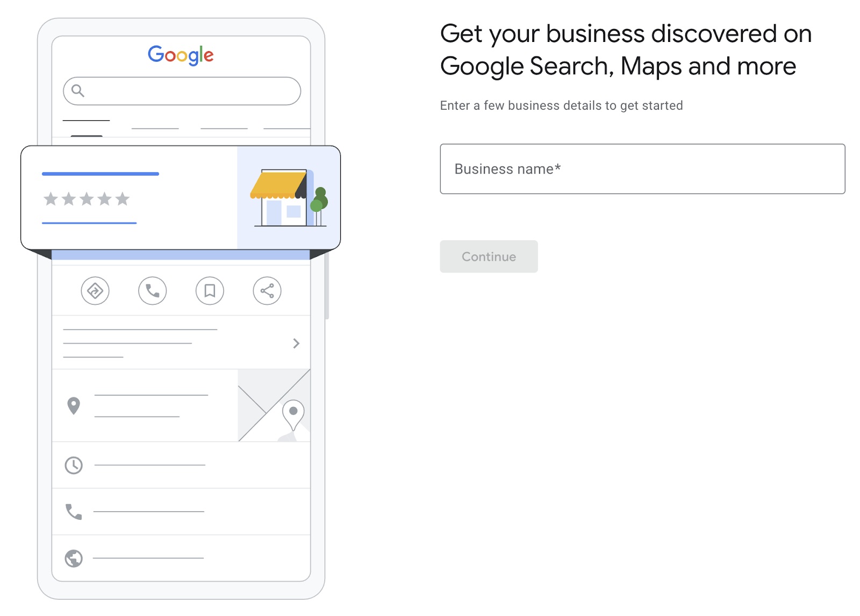Image resolution: width=860 pixels, height=616 pixels.
Task: Select the first underlined tab under search bar
Action: point(86,120)
